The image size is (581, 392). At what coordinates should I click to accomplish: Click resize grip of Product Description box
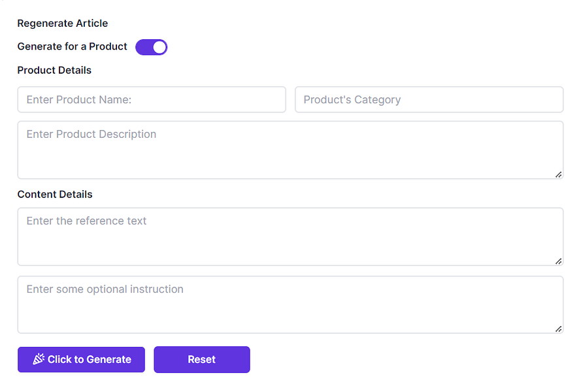[x=559, y=174]
